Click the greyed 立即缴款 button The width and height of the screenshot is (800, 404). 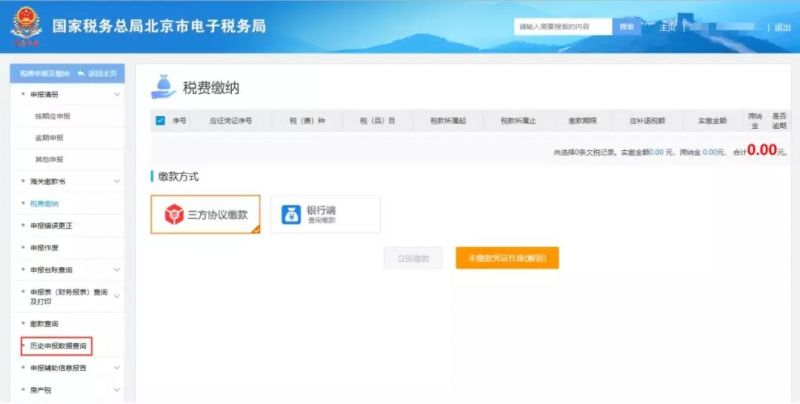413,259
